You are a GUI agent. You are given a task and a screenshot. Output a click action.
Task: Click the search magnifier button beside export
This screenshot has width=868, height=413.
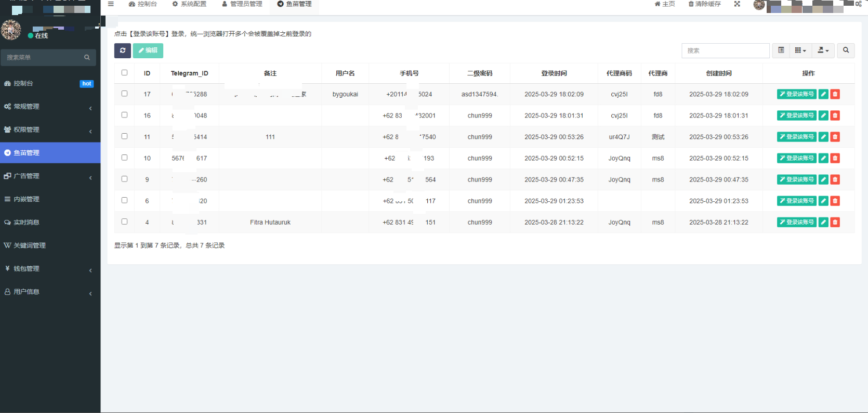[846, 50]
